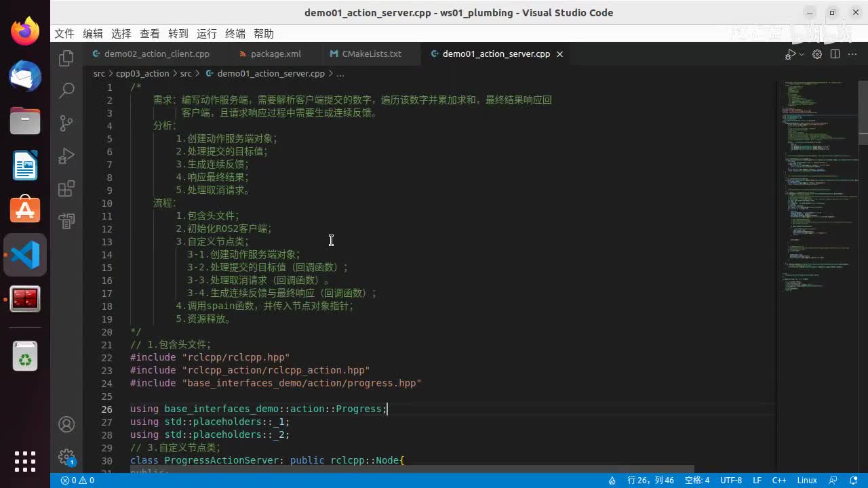Open LibreOffice Writer from the dock
The image size is (868, 488).
click(25, 165)
